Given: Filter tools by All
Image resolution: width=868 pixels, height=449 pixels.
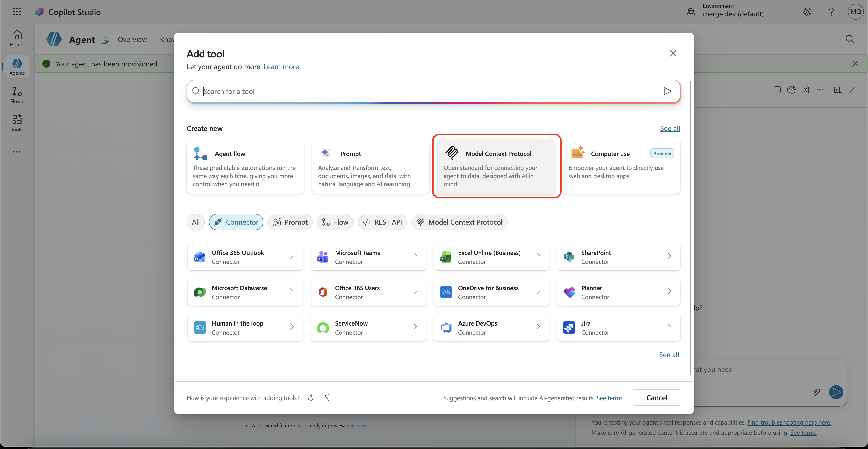Looking at the screenshot, I should pyautogui.click(x=196, y=222).
